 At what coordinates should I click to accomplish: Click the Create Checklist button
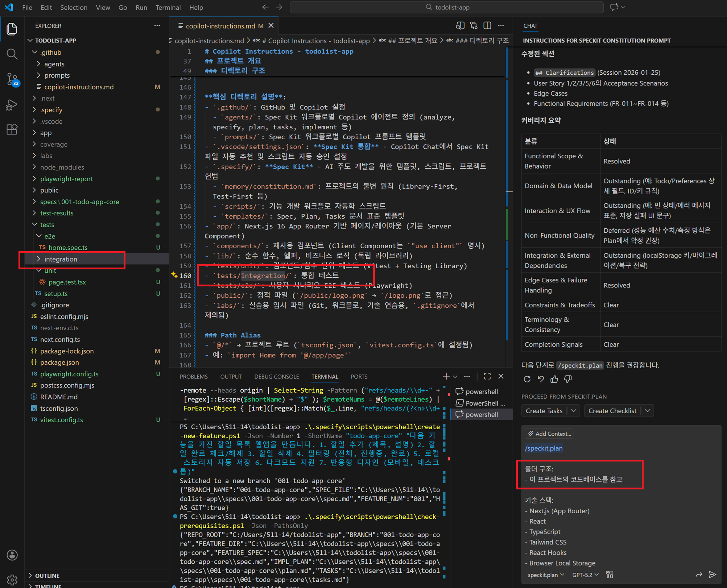[x=612, y=411]
